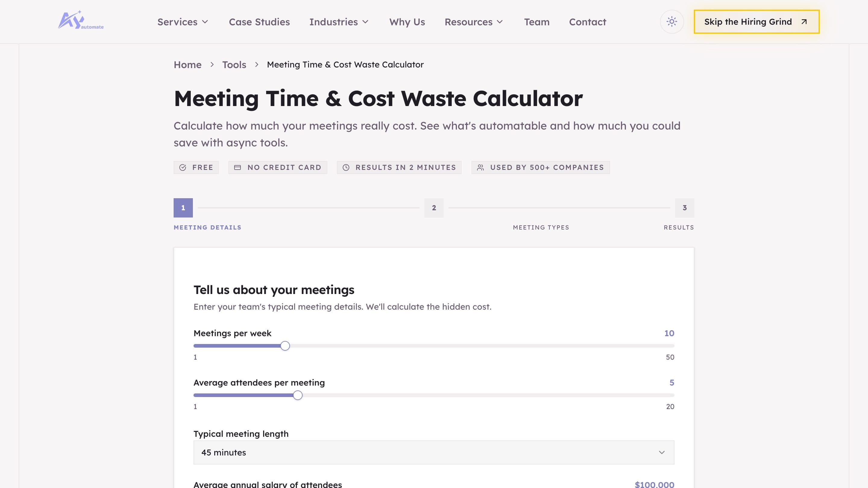Viewport: 868px width, 488px height.
Task: Expand the Services dropdown menu
Action: (183, 22)
